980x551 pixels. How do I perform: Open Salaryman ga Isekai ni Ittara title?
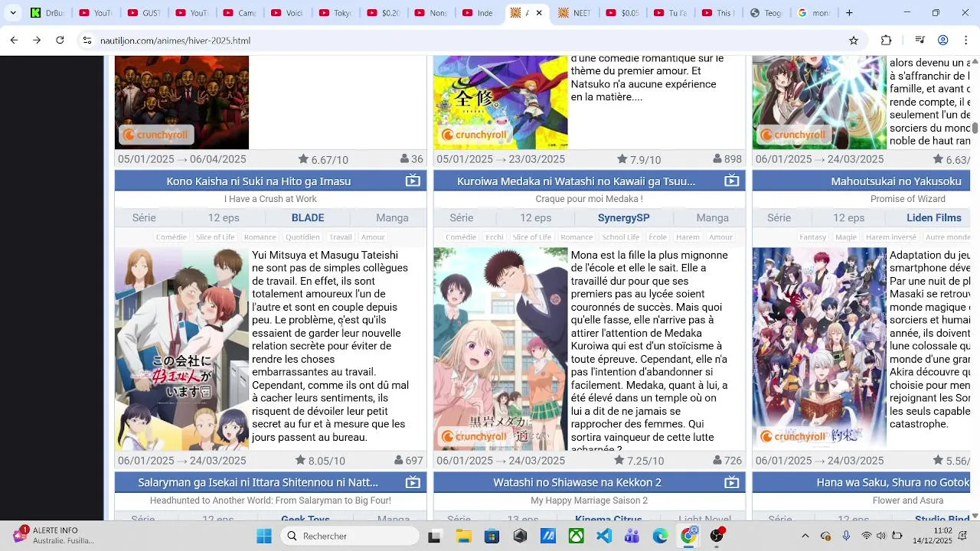[258, 482]
